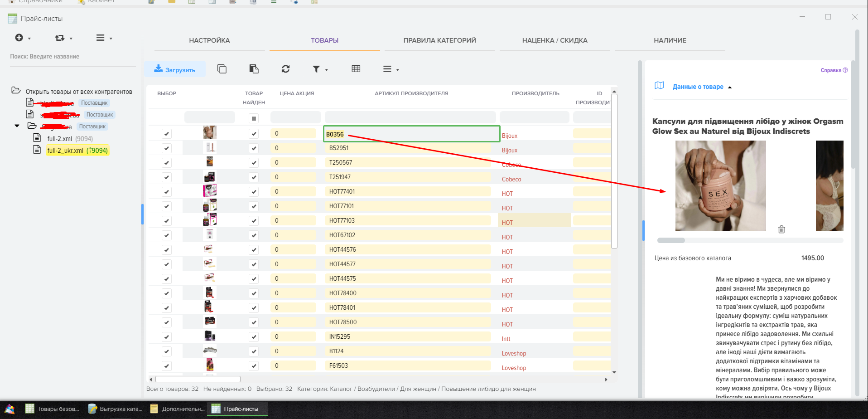This screenshot has width=868, height=419.
Task: Click the image gallery horizontal scrollbar
Action: coord(671,240)
